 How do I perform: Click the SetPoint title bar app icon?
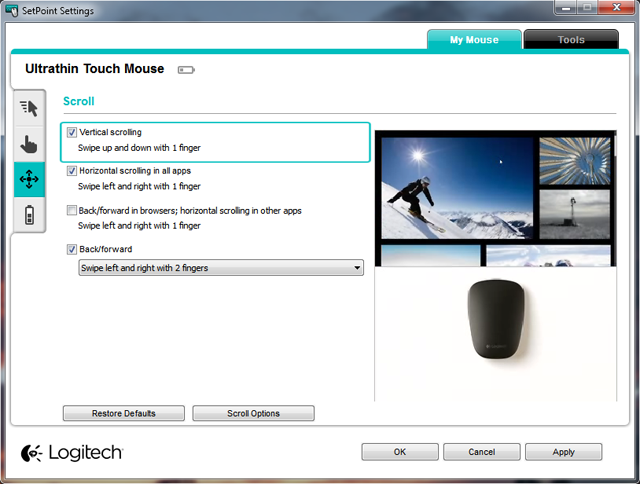[x=12, y=10]
